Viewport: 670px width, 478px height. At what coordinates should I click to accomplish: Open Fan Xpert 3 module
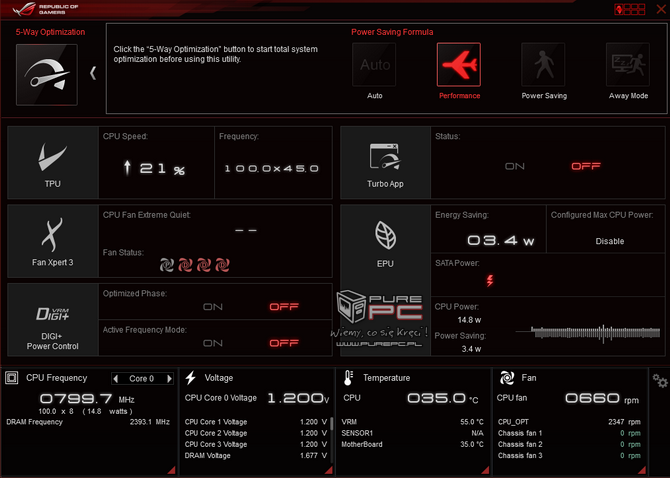(x=53, y=241)
